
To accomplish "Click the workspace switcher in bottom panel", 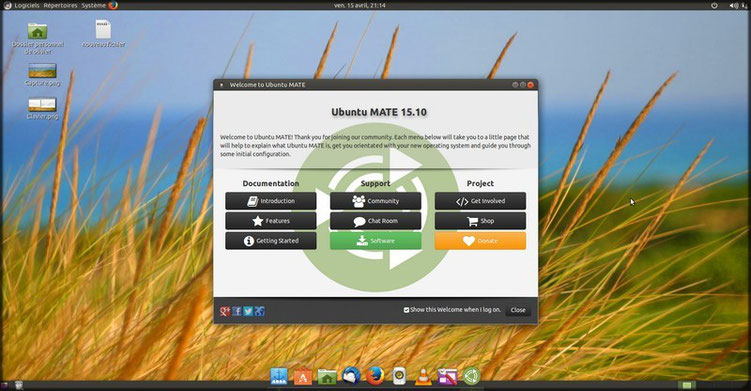I will (x=687, y=385).
